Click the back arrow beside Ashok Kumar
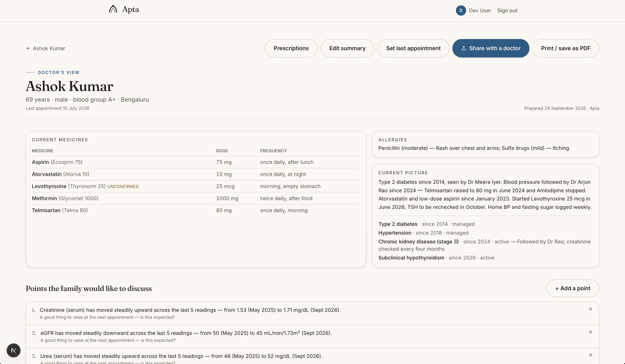Screen dimensions: 625x364 click(x=28, y=48)
